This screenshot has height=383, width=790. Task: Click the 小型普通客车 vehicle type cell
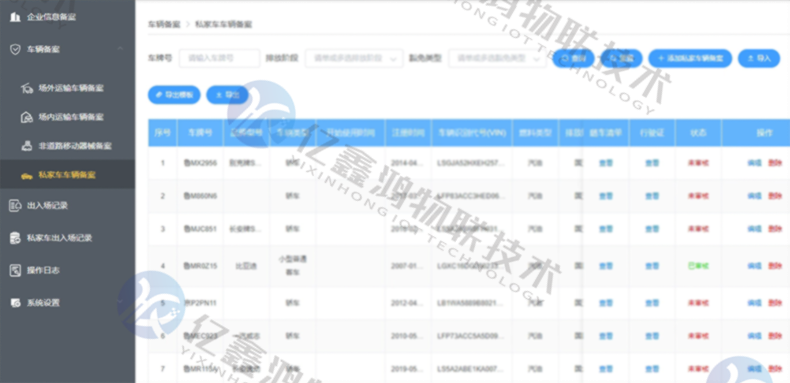(293, 266)
